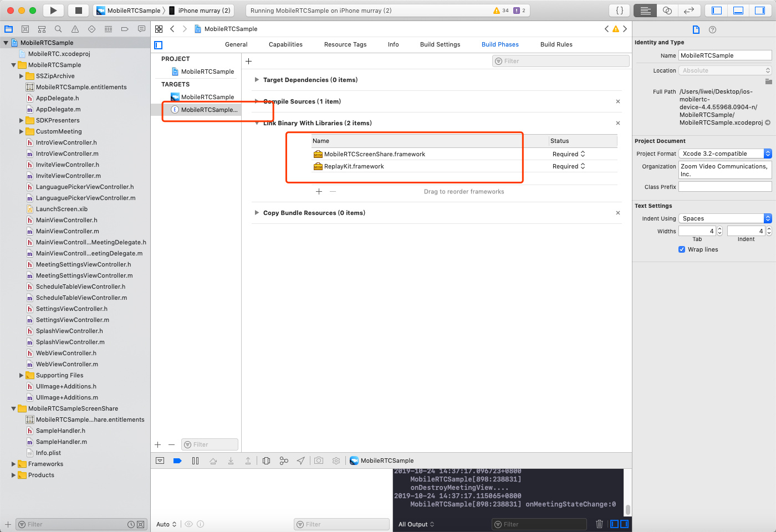Screen dimensions: 776x532
Task: Pause program execution in debug bar
Action: point(195,461)
